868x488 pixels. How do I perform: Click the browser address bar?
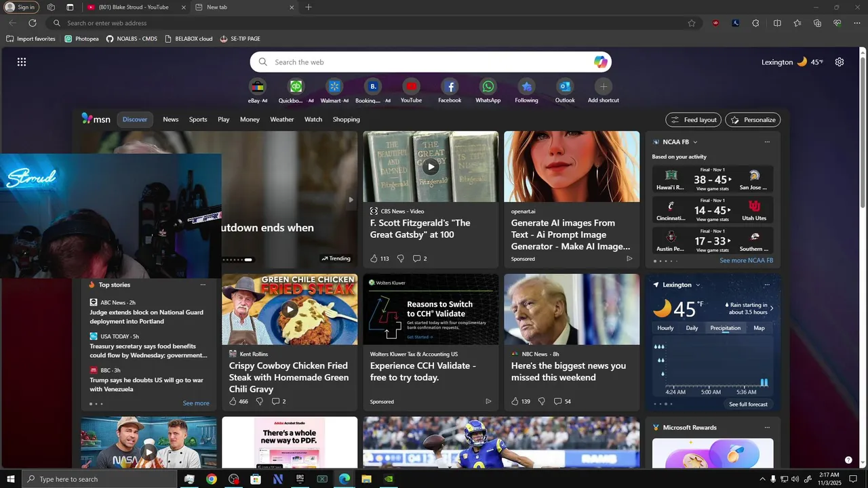[x=373, y=23]
